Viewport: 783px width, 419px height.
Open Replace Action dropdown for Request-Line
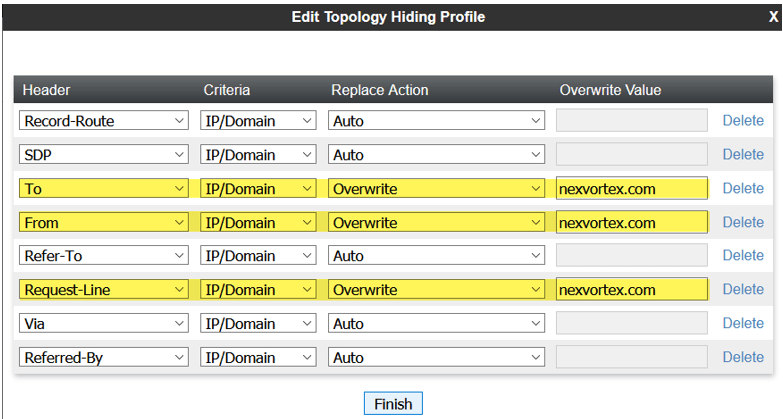pos(436,290)
